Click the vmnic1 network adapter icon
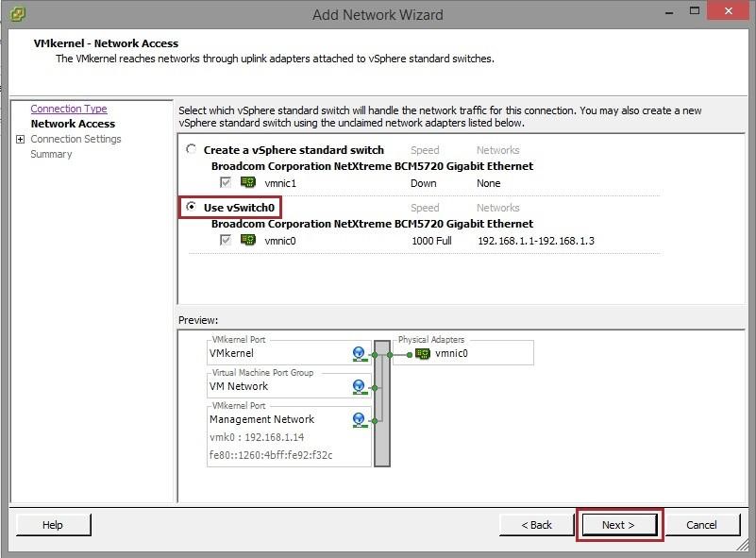756x558 pixels. [x=248, y=182]
